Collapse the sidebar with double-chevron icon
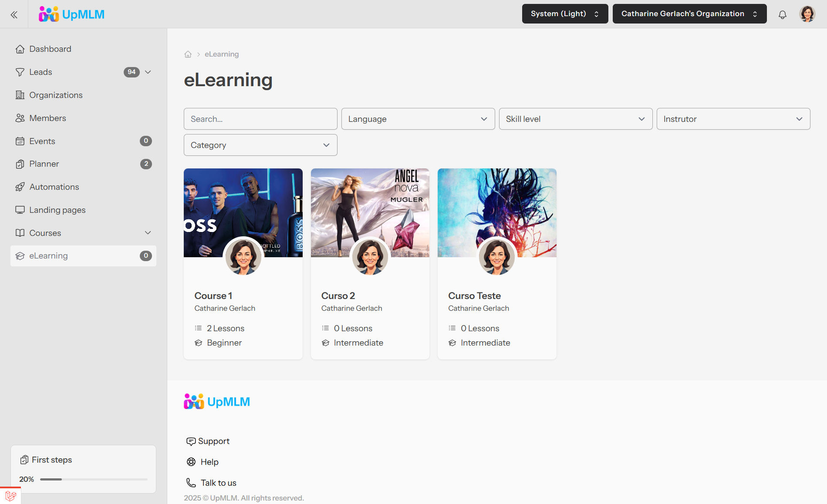Screen dimensions: 827x504 (x=14, y=15)
